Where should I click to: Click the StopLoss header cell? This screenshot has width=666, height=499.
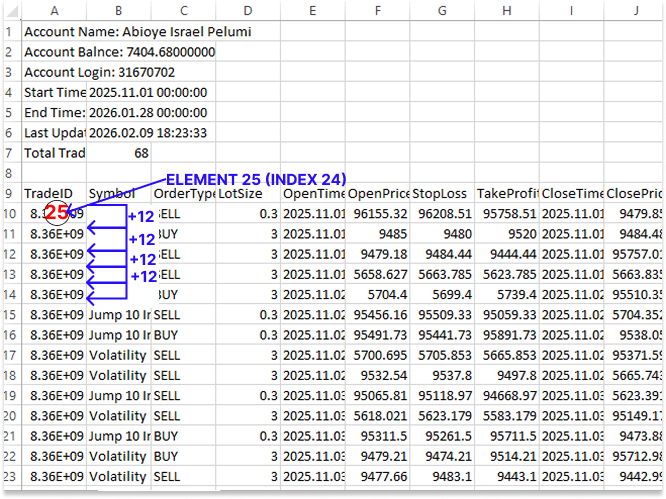pyautogui.click(x=442, y=194)
